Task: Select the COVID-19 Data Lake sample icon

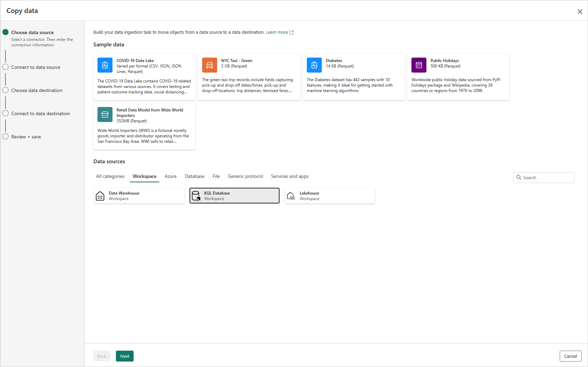Action: (105, 65)
